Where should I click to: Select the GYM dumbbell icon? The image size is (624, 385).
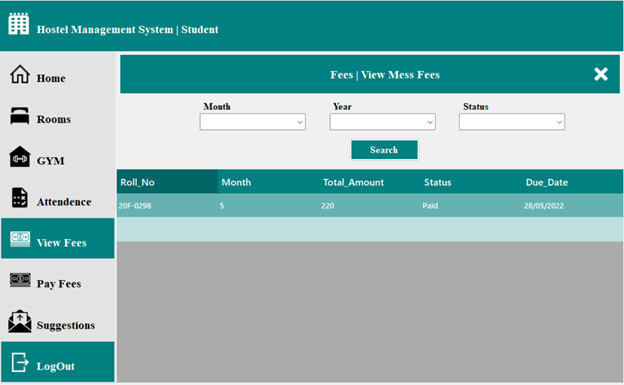(20, 156)
